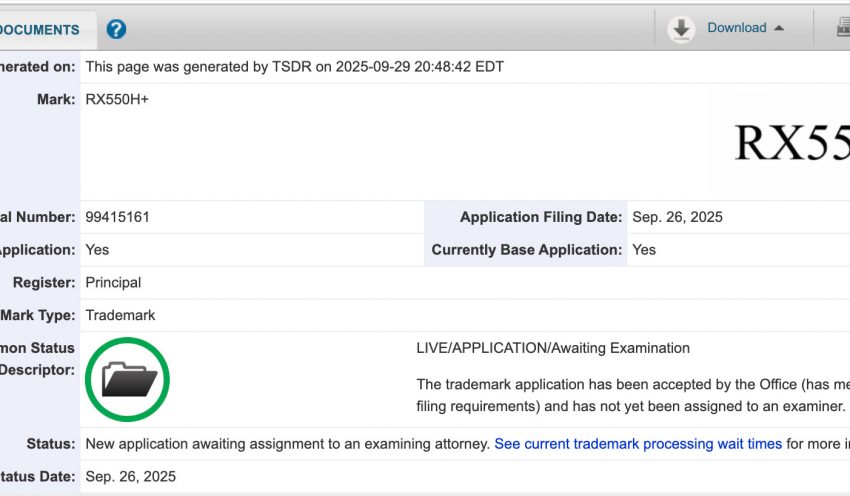Click the mark text RX550H+
The width and height of the screenshot is (850, 496).
point(117,100)
